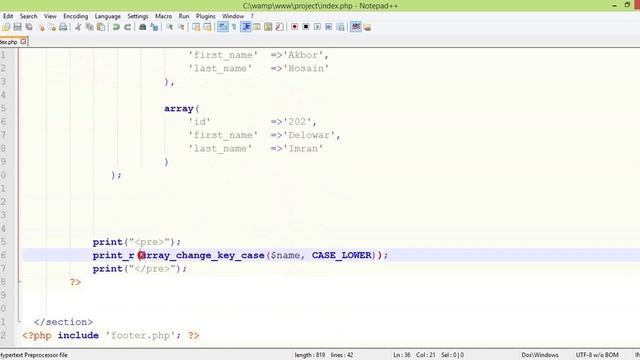Image resolution: width=640 pixels, height=360 pixels.
Task: Close the index.php tab with its X
Action: (23, 41)
